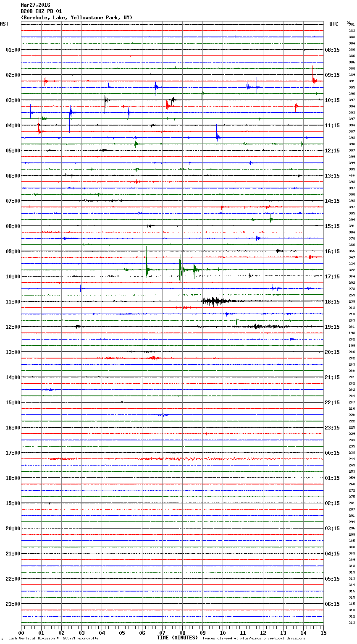Select the 05:00 MST time label
This screenshot has width=357, height=644.
13,151
